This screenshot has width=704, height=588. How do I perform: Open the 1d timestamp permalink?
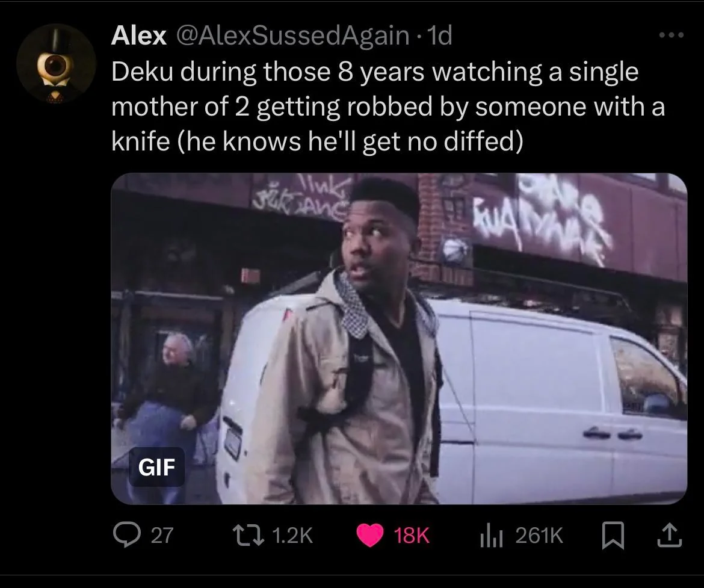(440, 36)
